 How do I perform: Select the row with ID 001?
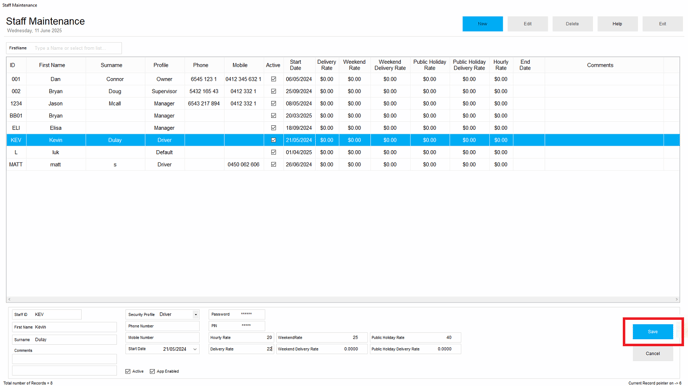(343, 79)
